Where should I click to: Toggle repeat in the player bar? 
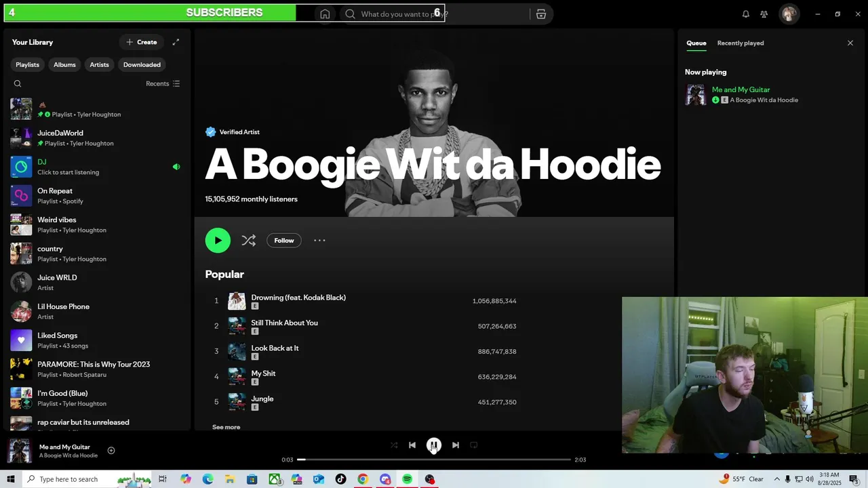tap(473, 445)
